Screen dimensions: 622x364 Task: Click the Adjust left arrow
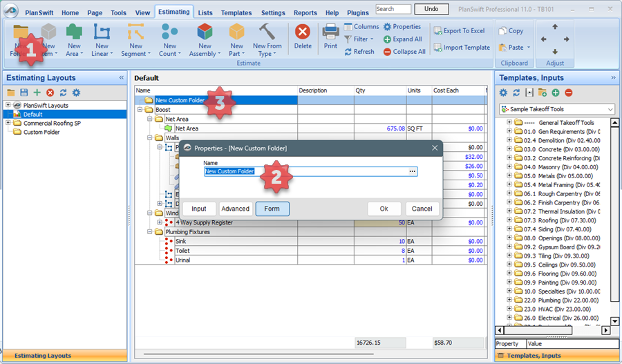click(x=543, y=39)
